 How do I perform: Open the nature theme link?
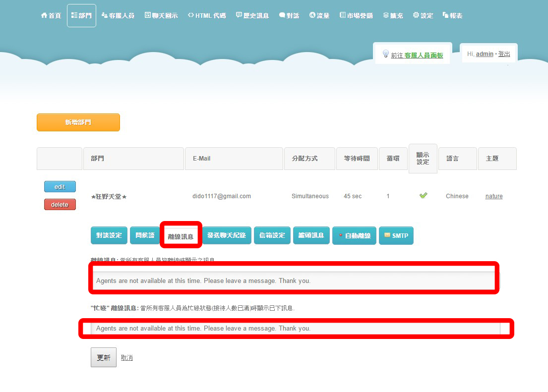tap(494, 196)
